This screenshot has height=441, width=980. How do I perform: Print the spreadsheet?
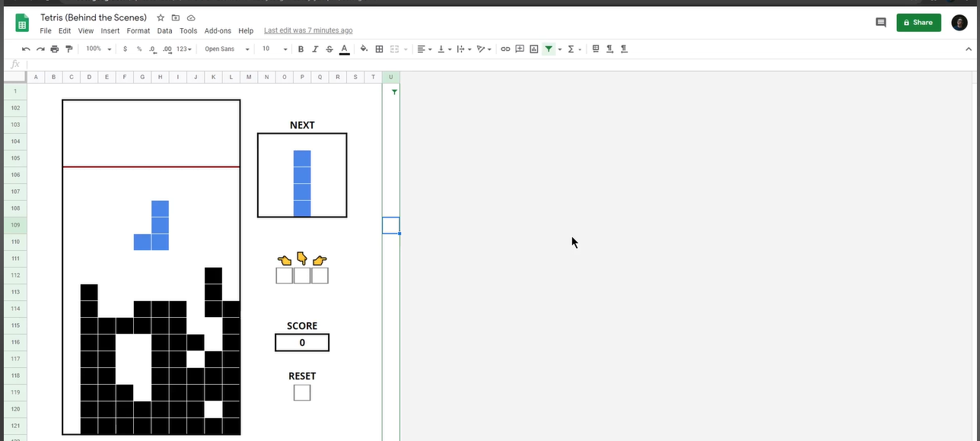pyautogui.click(x=55, y=49)
